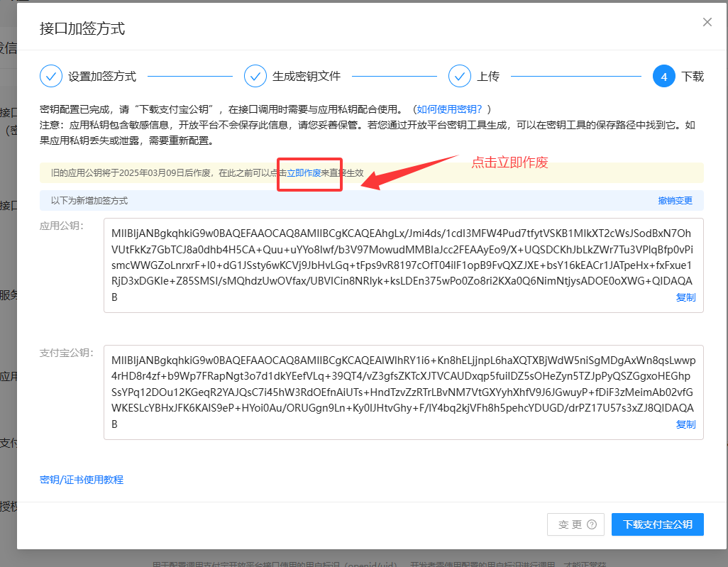Open the question mark help icon beside 变更
728x567 pixels.
[593, 524]
